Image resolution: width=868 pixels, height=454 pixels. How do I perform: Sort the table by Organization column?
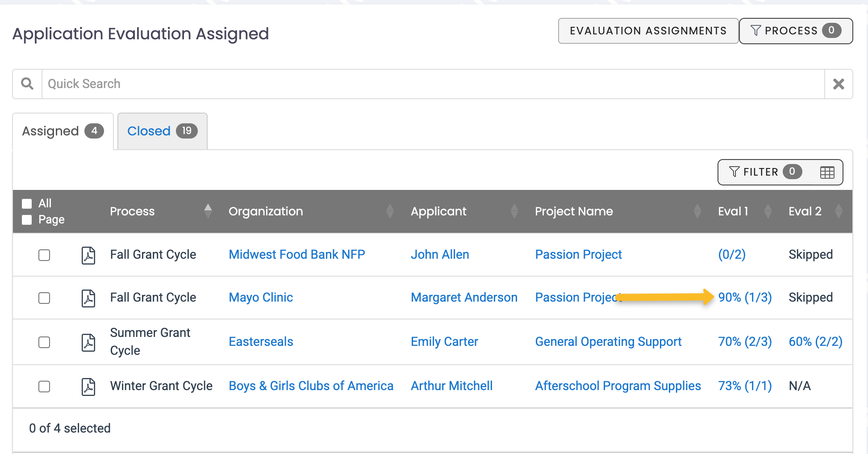(390, 211)
